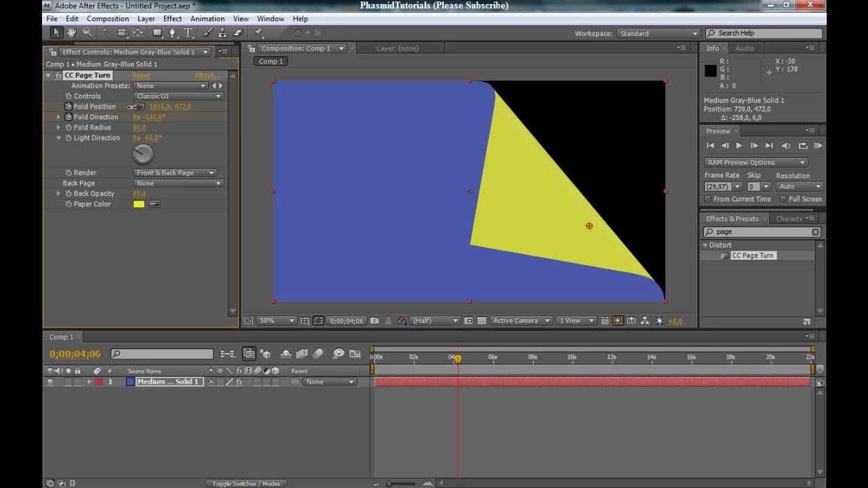Select the Clone Stamp tool
Viewport: 868px width, 488px height.
(x=222, y=33)
